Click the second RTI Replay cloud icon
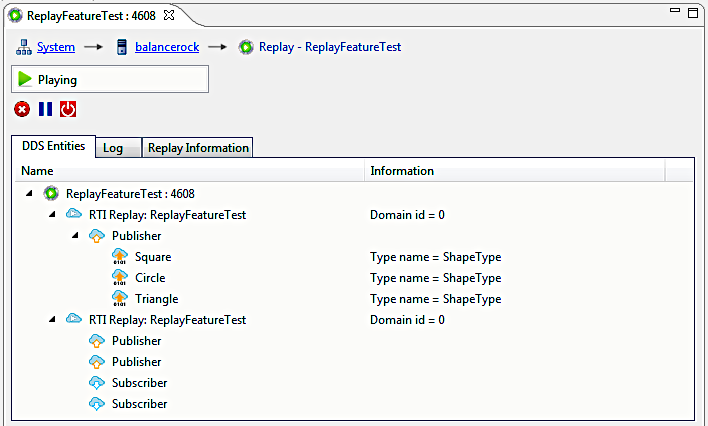Screen dimensions: 708x426 coord(74,319)
